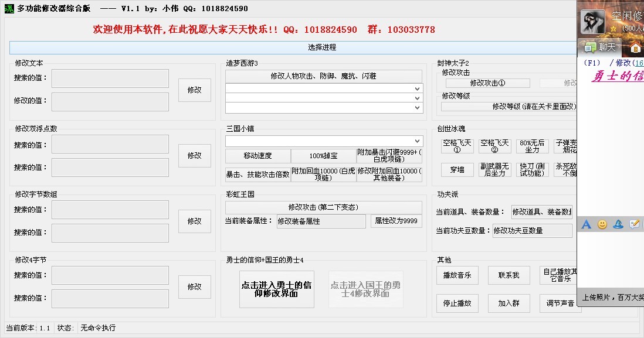Expand second dropdown in 造梦西游3 group

point(417,98)
